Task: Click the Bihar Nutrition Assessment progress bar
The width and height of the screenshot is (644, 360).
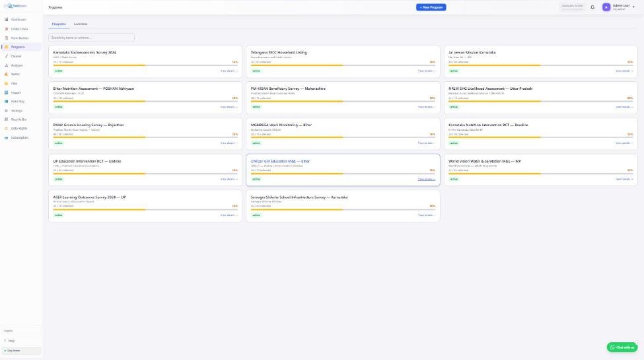Action: (x=145, y=101)
